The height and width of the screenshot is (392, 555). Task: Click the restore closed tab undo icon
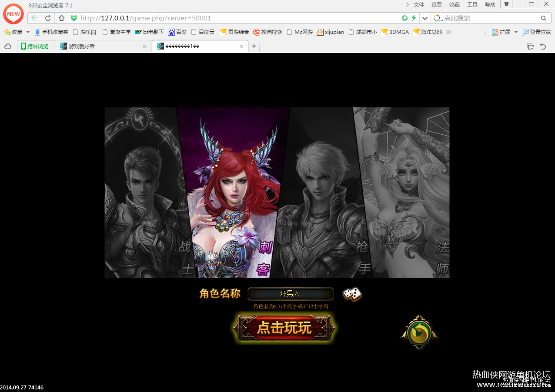[542, 47]
